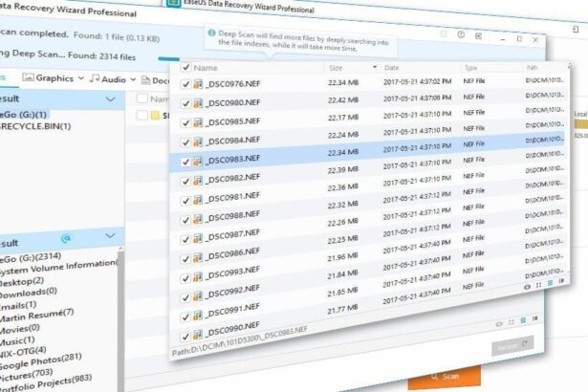Screen dimensions: 588x392
Task: Click the file icon beside _DSC0985.NEF
Action: pyautogui.click(x=198, y=122)
